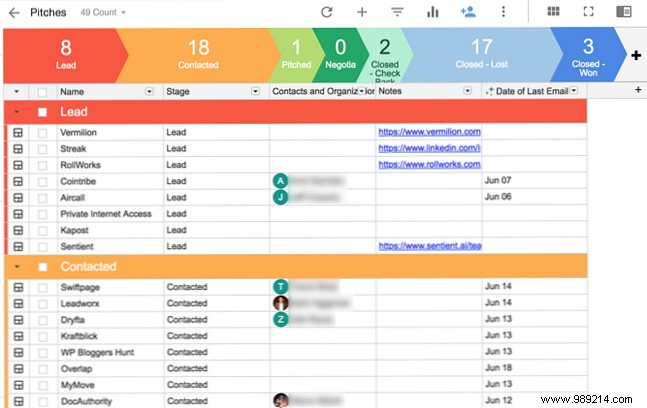647x408 pixels.
Task: Click the MyMove name cell
Action: 110,385
